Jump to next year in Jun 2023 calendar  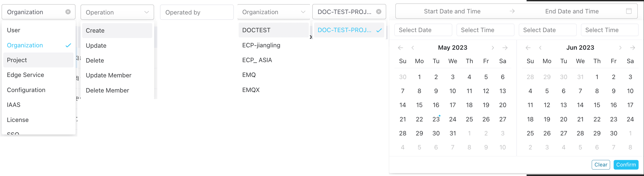(632, 48)
